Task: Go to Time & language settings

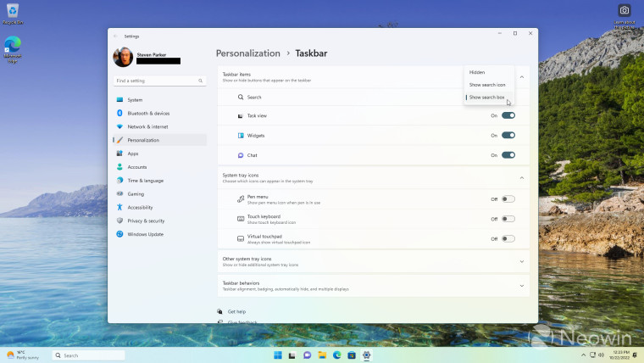Action: [159, 181]
